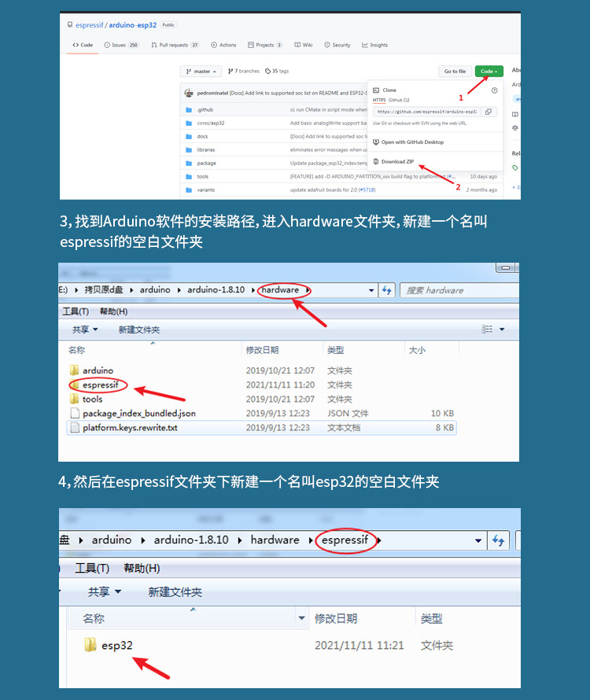
Task: Open 共享 dropdown in hardware window
Action: coord(85,330)
